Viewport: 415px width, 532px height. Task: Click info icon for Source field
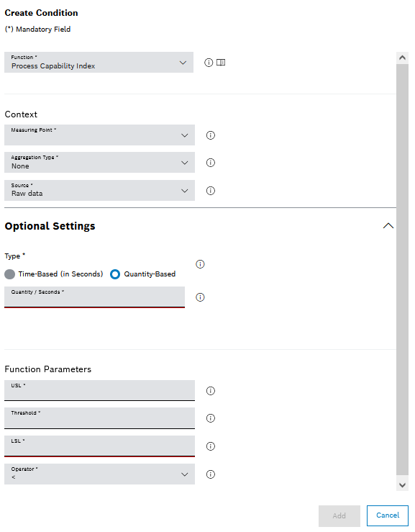pyautogui.click(x=211, y=191)
